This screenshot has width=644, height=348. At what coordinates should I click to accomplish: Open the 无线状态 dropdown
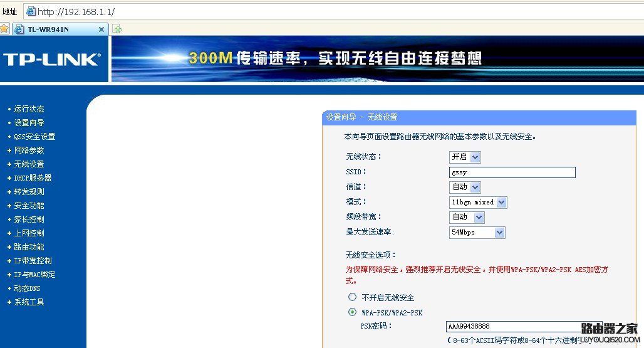click(465, 157)
